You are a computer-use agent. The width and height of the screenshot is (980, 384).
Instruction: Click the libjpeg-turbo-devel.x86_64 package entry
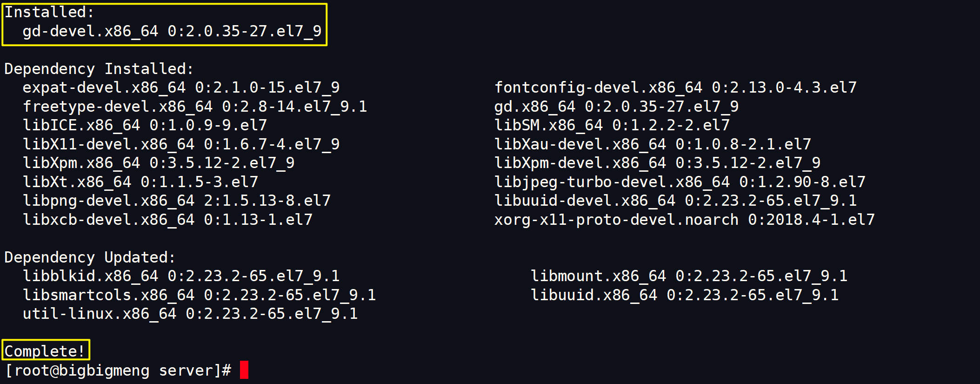point(680,182)
